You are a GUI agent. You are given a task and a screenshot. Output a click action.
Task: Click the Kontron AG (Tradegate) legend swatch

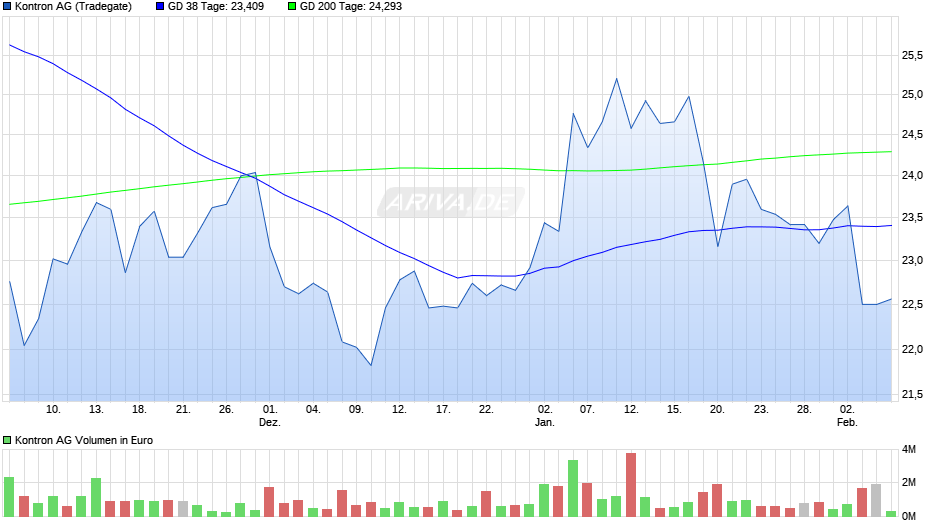point(7,7)
